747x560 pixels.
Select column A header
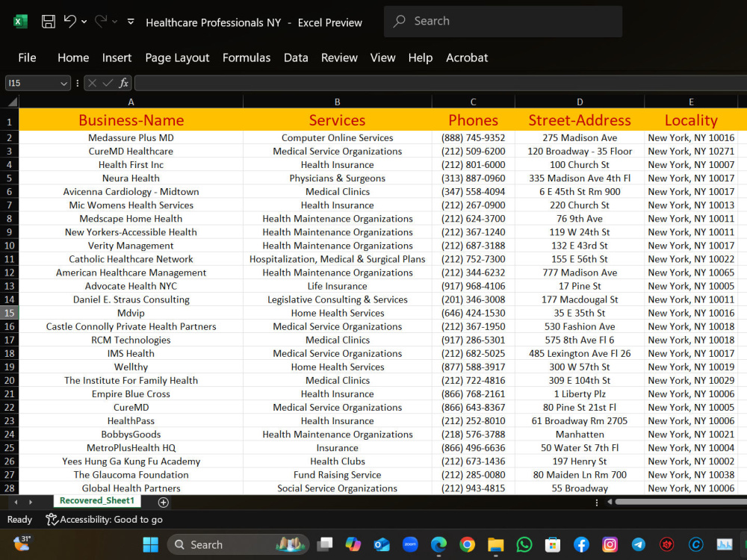(x=131, y=102)
